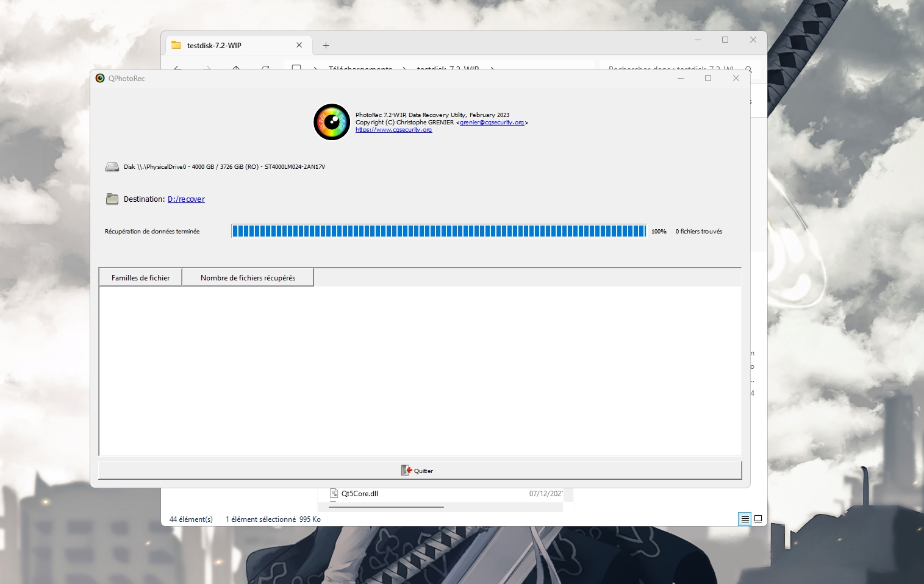Click the Qt5Core.dll file icon
Image resolution: width=924 pixels, height=584 pixels.
334,493
